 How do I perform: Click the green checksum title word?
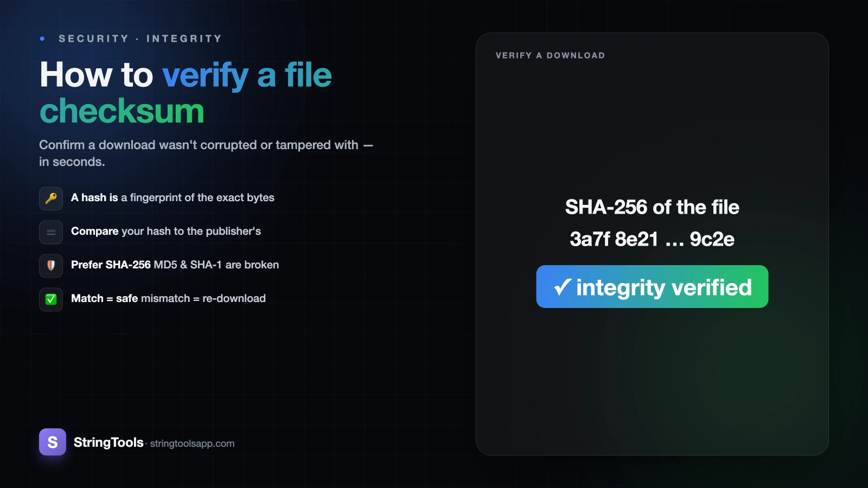(122, 111)
